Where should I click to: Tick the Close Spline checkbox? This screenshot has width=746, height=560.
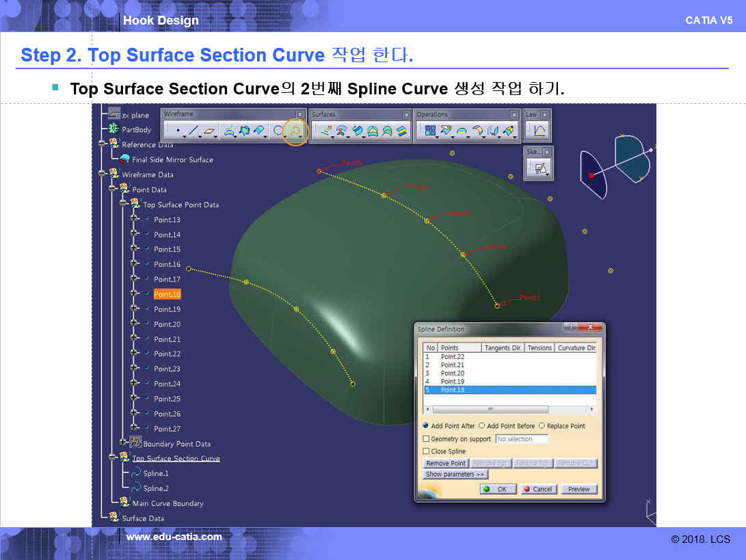tap(427, 451)
